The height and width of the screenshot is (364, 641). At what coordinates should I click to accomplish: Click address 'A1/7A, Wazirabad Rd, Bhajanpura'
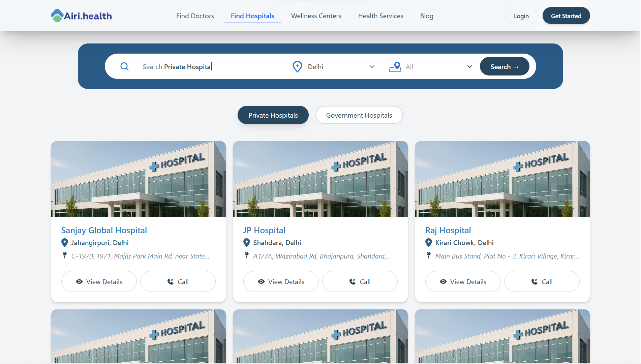point(322,256)
